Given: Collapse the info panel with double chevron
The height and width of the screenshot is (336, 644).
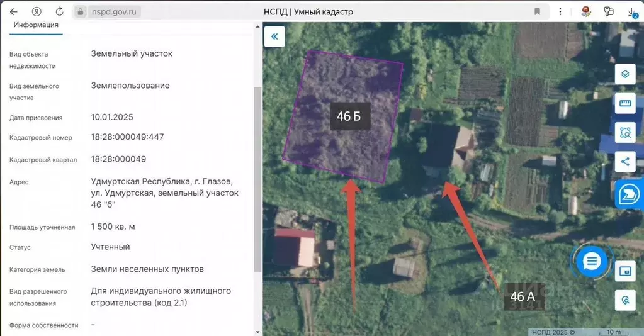Looking at the screenshot, I should click(x=274, y=36).
